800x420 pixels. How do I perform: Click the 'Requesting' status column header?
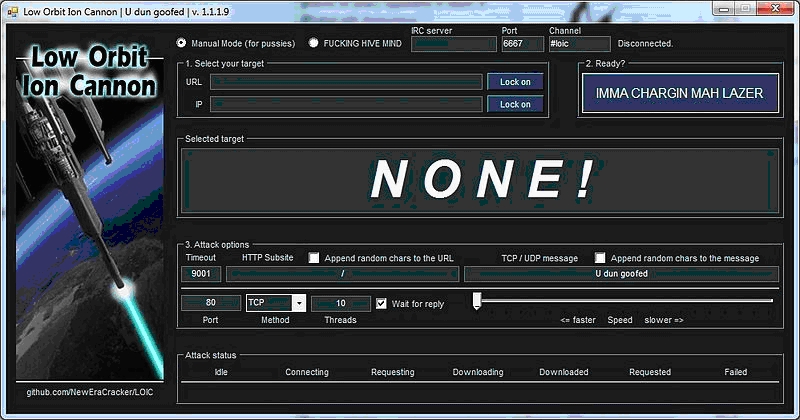click(x=393, y=372)
